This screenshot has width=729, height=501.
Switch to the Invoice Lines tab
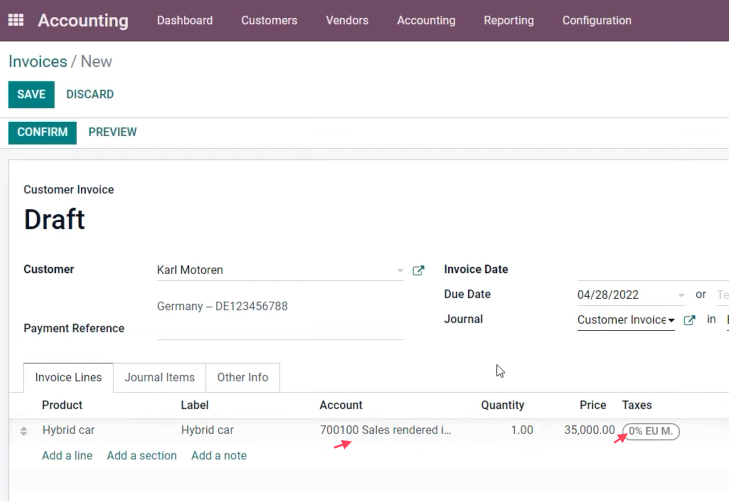pyautogui.click(x=68, y=377)
